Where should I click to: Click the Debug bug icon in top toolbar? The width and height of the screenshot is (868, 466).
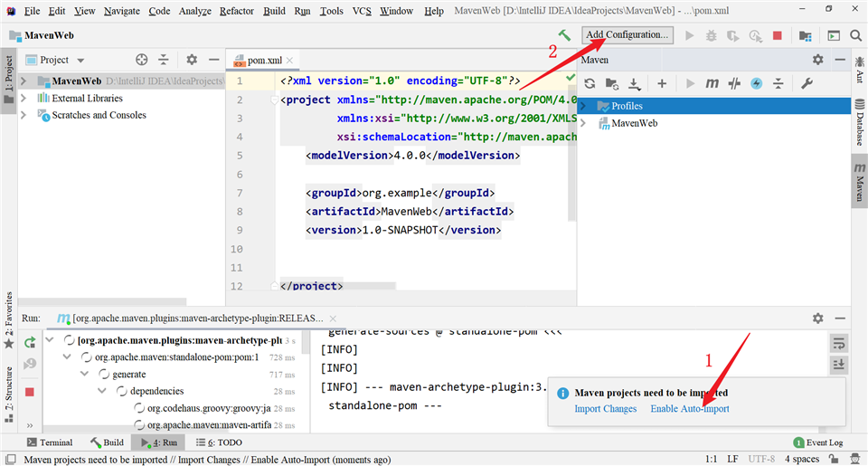pyautogui.click(x=712, y=35)
